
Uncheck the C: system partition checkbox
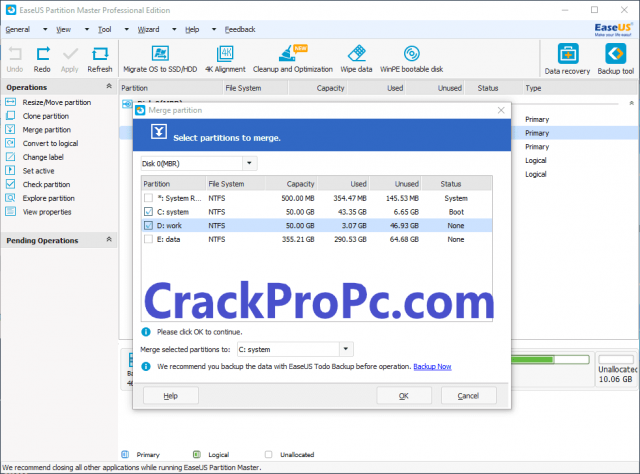click(x=148, y=212)
